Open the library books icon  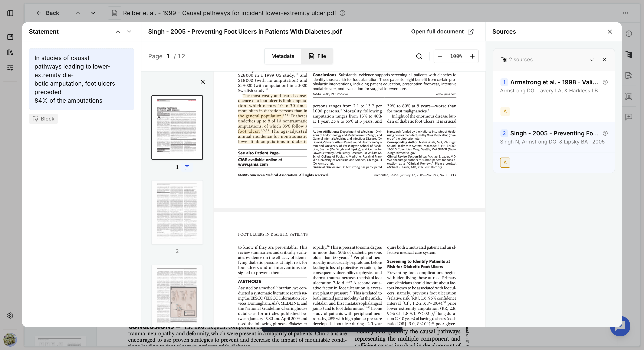click(10, 52)
